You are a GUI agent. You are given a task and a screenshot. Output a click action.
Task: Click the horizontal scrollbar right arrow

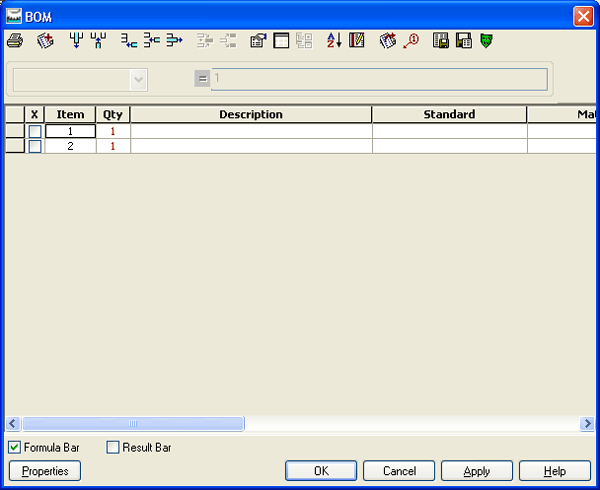click(x=587, y=424)
